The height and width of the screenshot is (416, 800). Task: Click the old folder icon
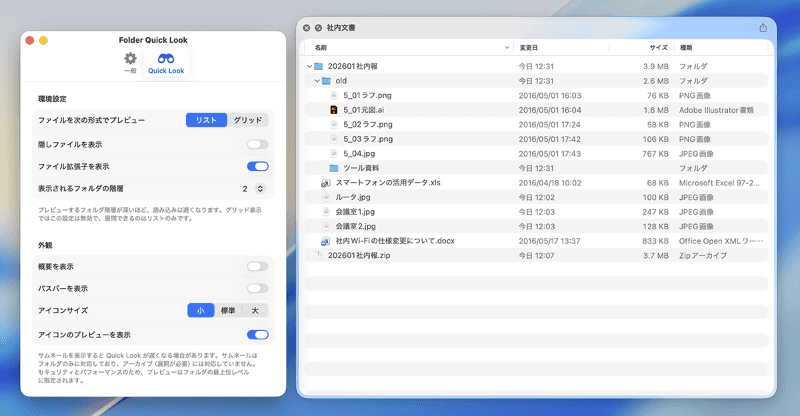327,81
